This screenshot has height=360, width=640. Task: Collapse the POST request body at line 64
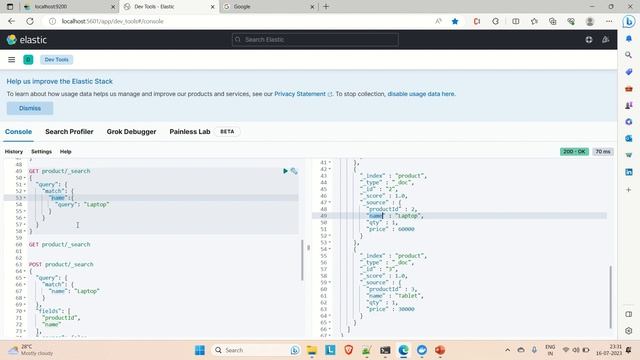pyautogui.click(x=24, y=271)
